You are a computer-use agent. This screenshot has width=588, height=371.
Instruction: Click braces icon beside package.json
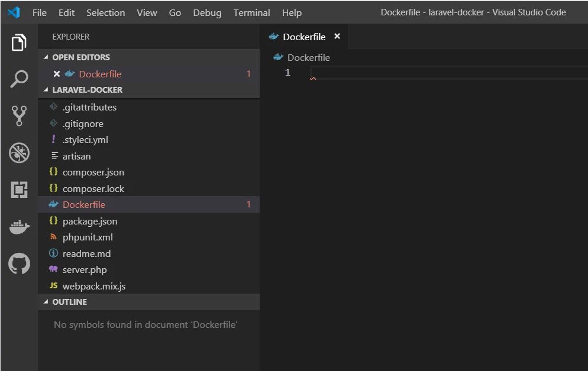pyautogui.click(x=54, y=220)
